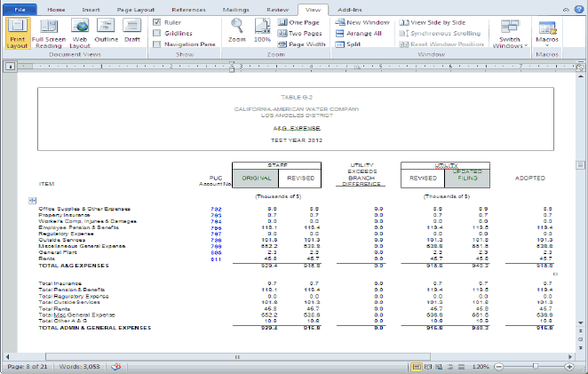Viewport: 588px width, 374px height.
Task: Uncheck the Ruler checkbox
Action: (157, 21)
